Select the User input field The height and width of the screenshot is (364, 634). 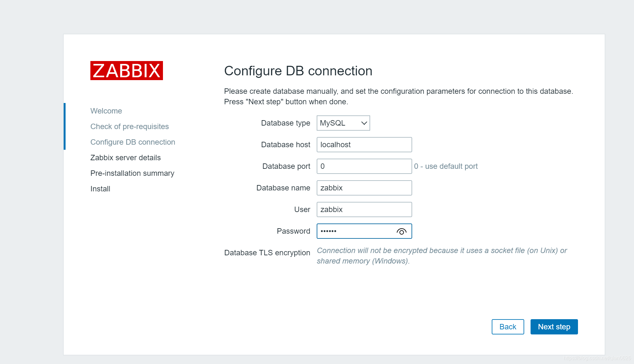point(364,209)
